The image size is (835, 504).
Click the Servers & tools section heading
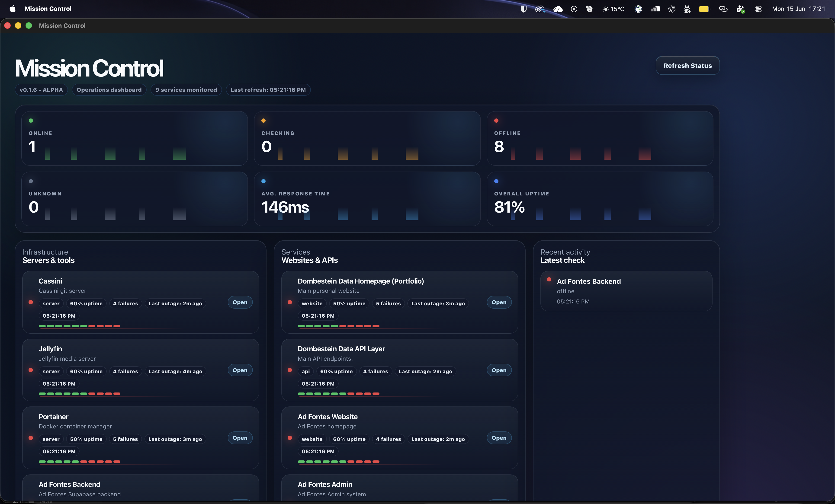[x=48, y=260]
